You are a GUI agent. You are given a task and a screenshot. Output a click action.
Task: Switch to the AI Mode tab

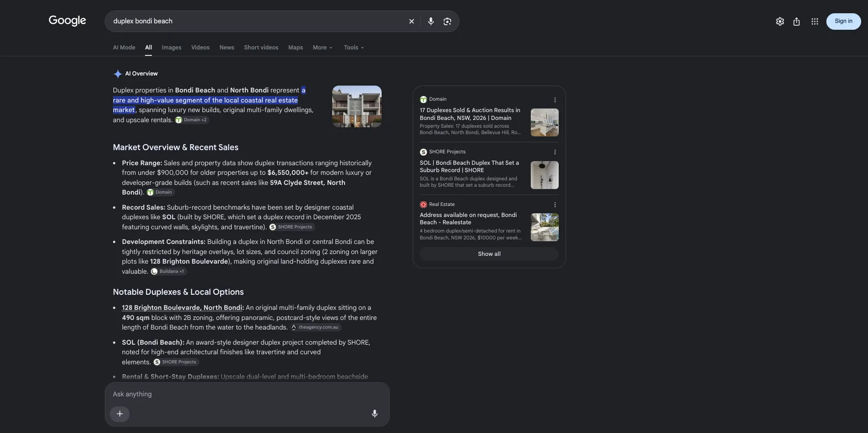tap(124, 48)
